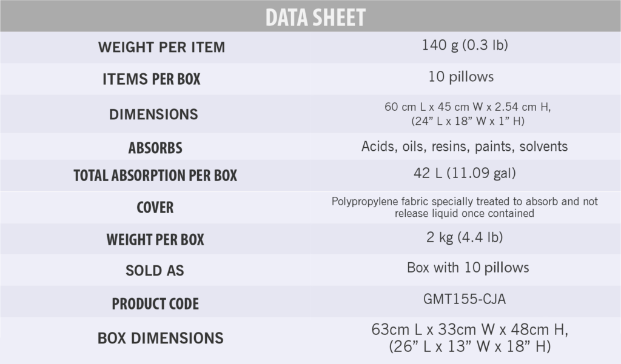Image resolution: width=621 pixels, height=364 pixels.
Task: Select the ABSORBS row label
Action: pos(155,148)
